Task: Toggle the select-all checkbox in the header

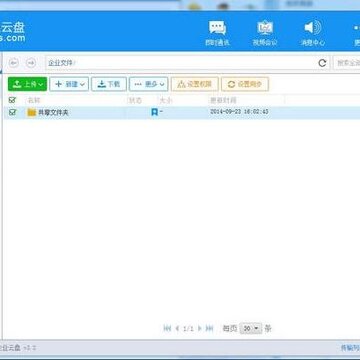Action: [12, 100]
